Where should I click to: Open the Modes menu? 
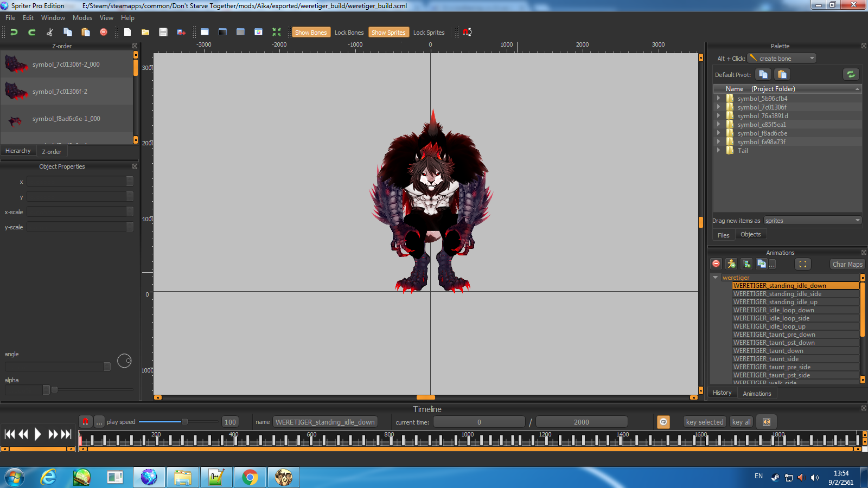click(x=82, y=18)
